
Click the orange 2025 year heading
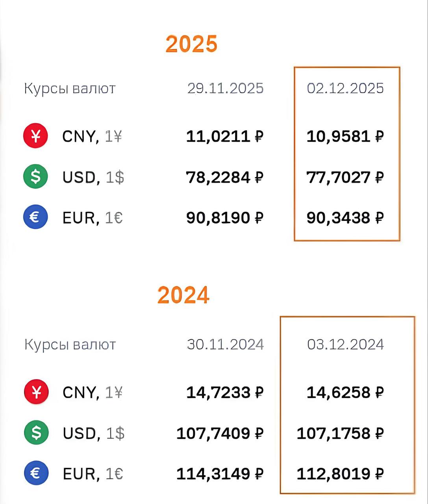[191, 44]
